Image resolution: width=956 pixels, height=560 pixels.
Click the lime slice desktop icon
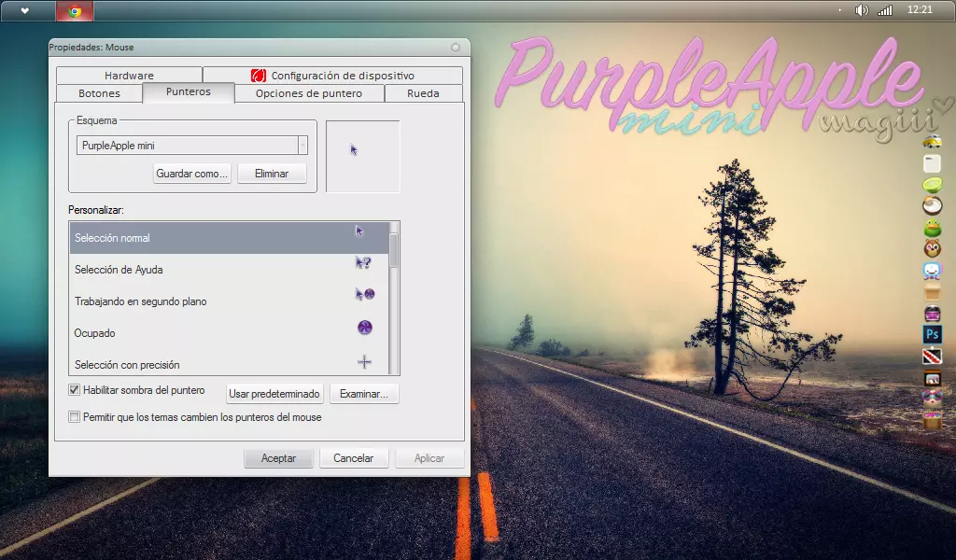[x=932, y=185]
